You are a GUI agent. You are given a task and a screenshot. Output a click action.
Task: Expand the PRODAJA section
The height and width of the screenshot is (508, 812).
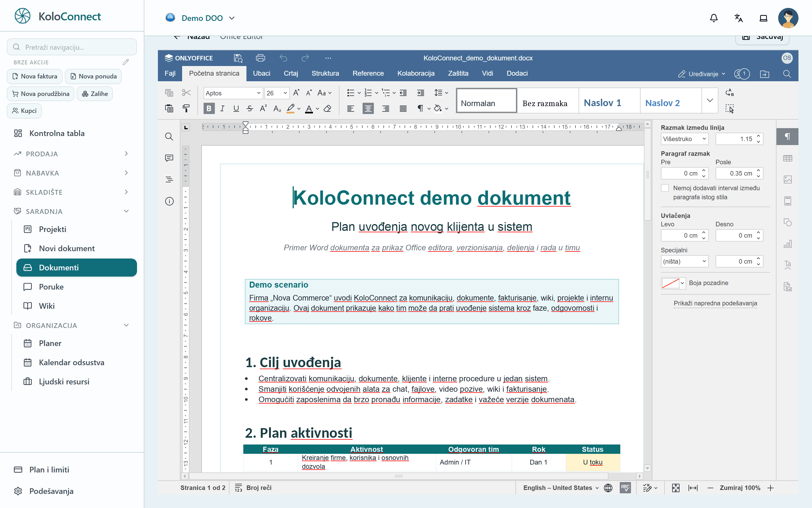(71, 154)
